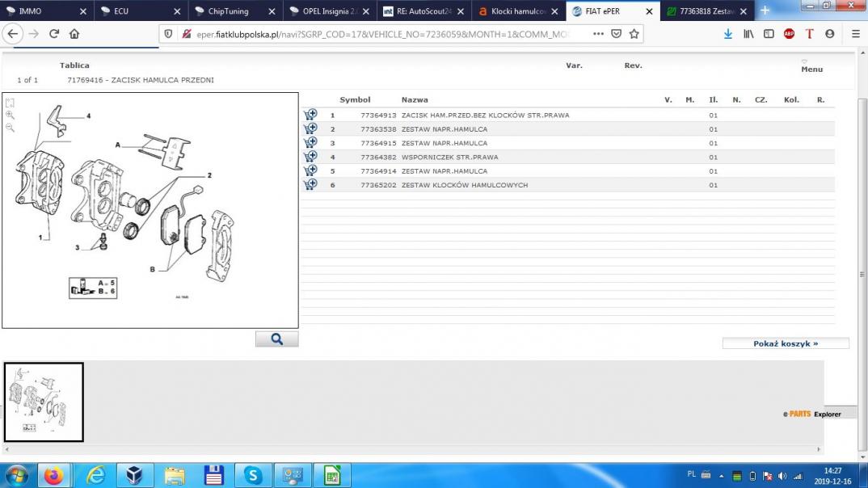Close the ECU tab

point(177,11)
